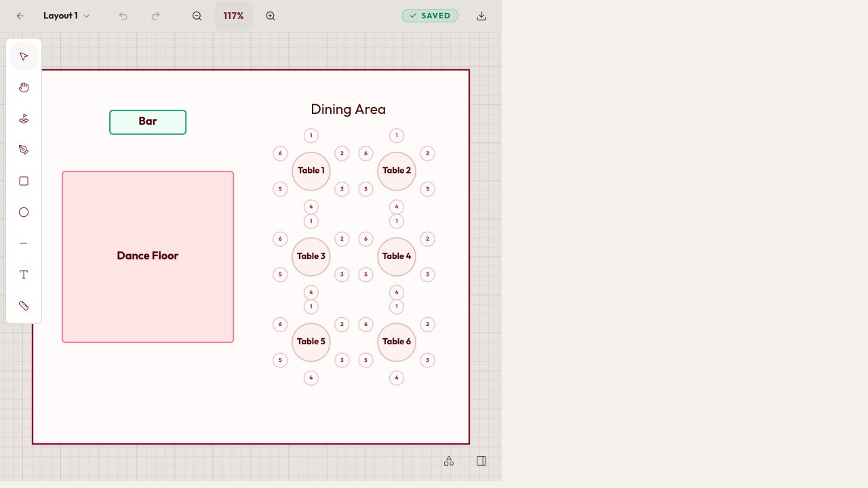Viewport: 868px width, 488px height.
Task: Undo the last action
Action: coord(123,16)
